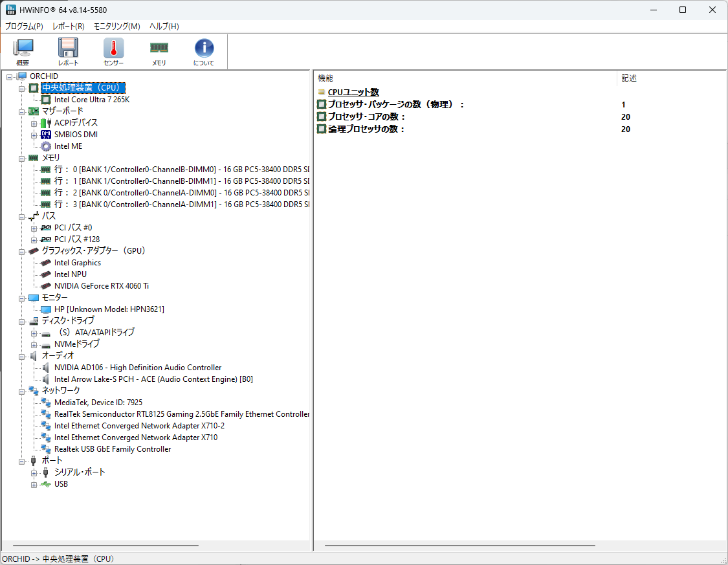Click the USB connector icon
Image resolution: width=728 pixels, height=565 pixels.
coord(46,484)
